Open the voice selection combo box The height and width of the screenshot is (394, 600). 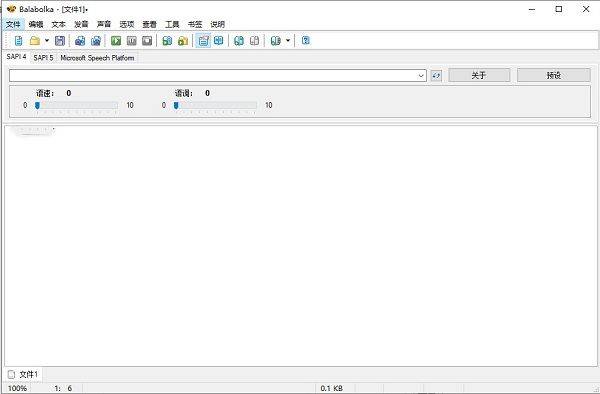tap(218, 75)
